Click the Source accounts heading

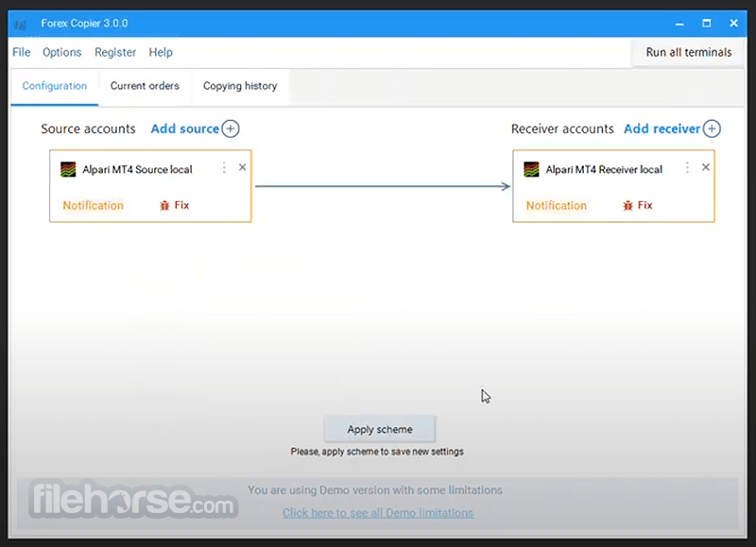coord(88,128)
